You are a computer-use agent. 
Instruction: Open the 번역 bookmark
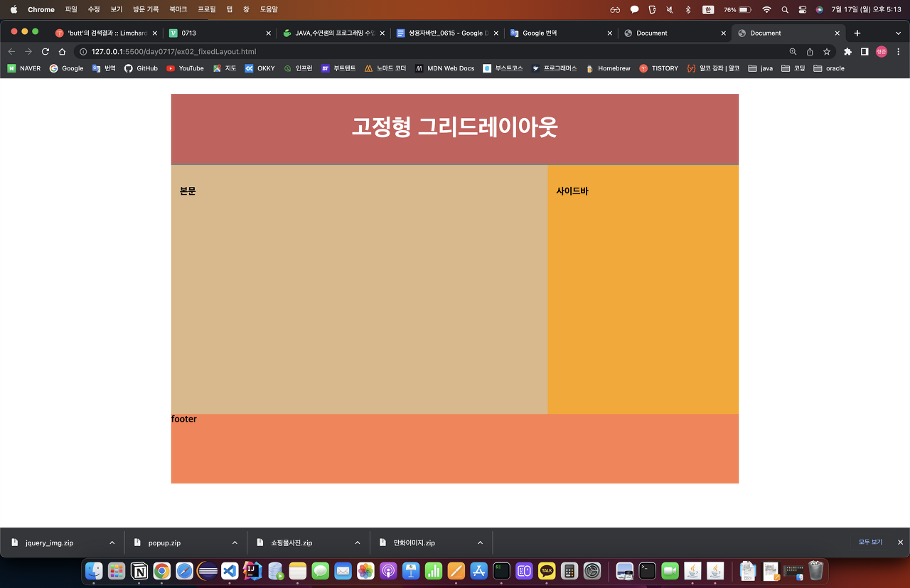point(104,68)
